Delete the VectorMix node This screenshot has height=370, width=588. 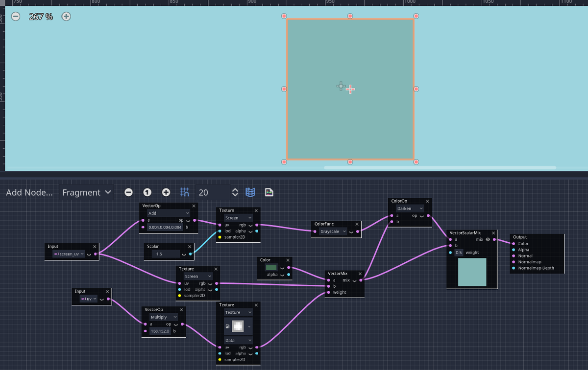pos(360,273)
